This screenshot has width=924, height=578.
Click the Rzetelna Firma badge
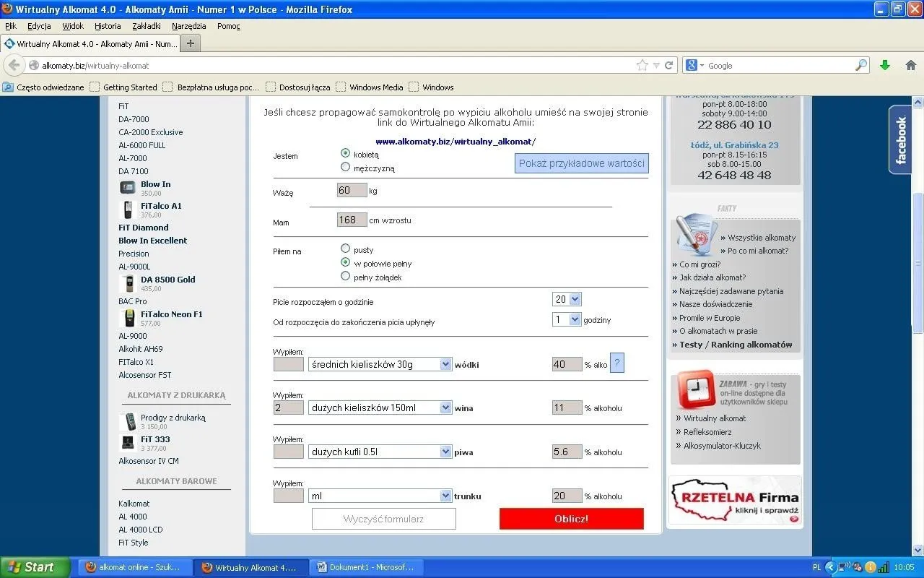735,500
